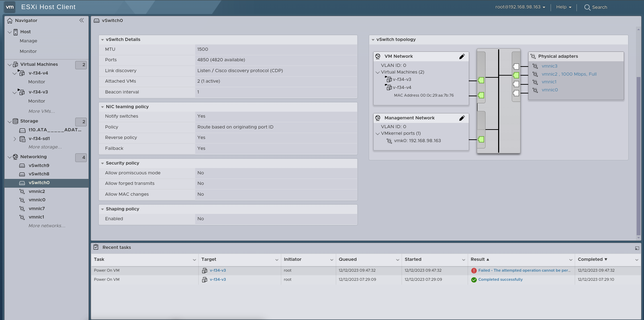Click the failed result red error icon

tap(474, 271)
